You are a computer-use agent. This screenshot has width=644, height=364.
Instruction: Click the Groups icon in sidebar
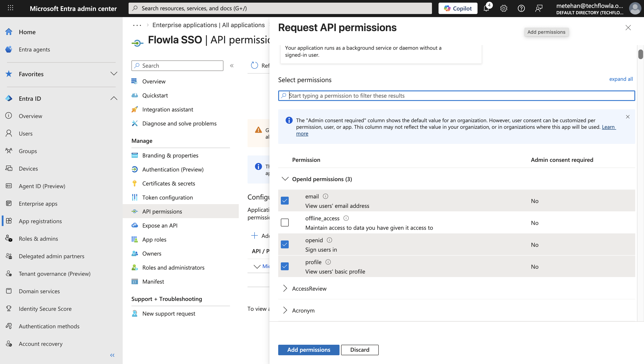pyautogui.click(x=9, y=151)
